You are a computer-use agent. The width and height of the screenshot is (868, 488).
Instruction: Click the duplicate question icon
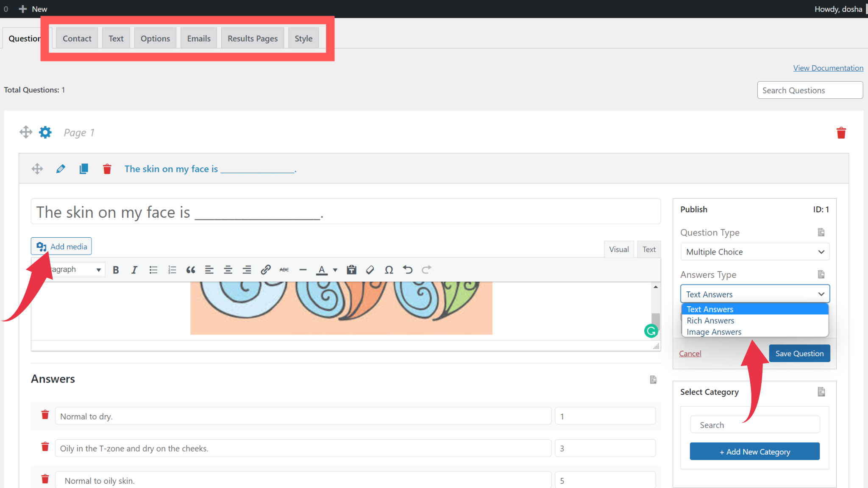83,169
